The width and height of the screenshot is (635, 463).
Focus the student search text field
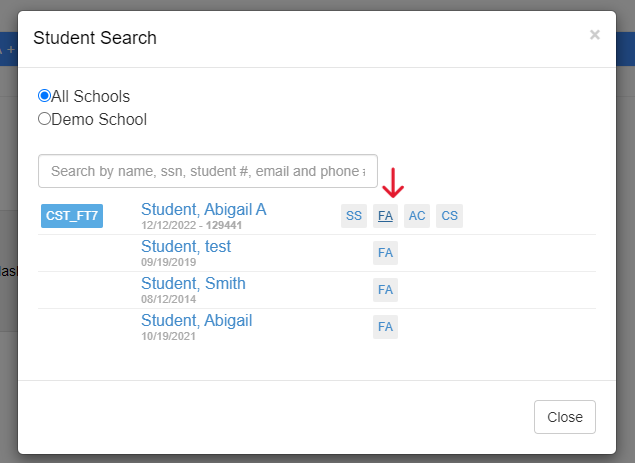(208, 171)
